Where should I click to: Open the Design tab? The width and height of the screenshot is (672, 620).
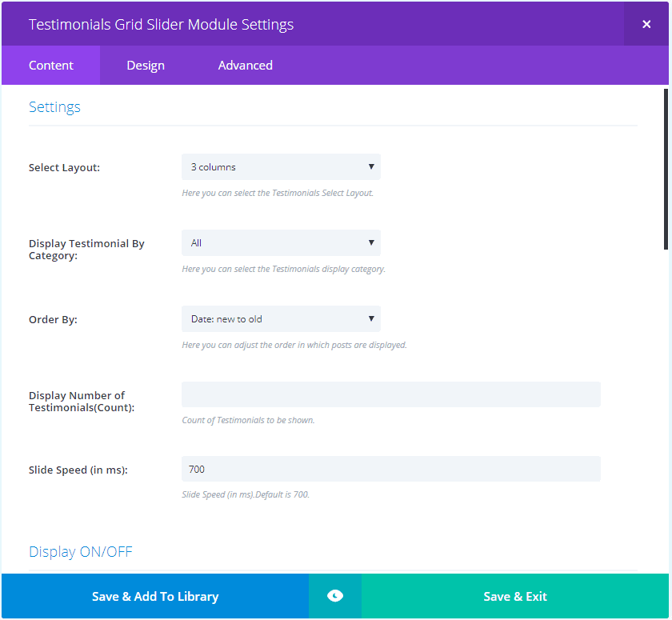(146, 66)
